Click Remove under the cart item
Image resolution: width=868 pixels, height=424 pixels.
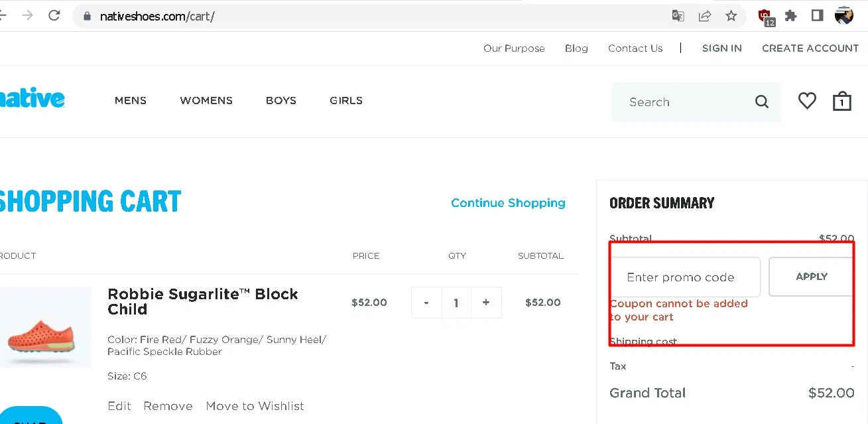tap(168, 406)
